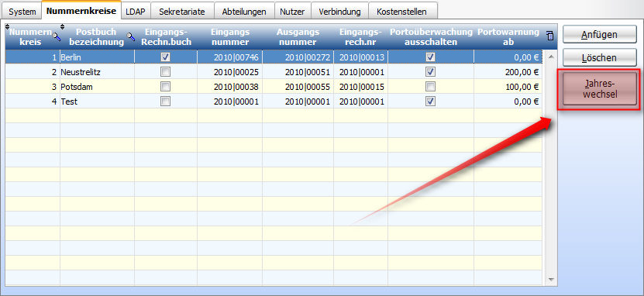Switch to the System tab
Viewport: 644px width, 296px height.
click(x=22, y=12)
